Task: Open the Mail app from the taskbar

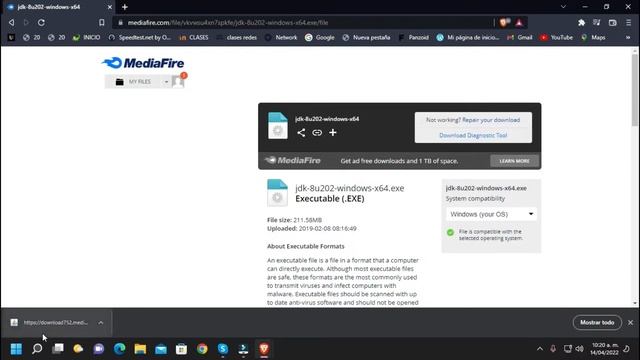Action: [x=161, y=349]
